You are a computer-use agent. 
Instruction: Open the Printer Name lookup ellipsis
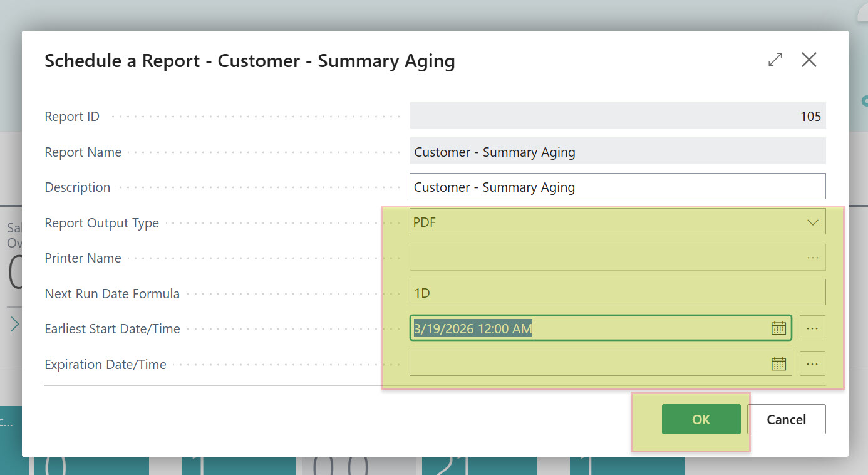coord(812,258)
